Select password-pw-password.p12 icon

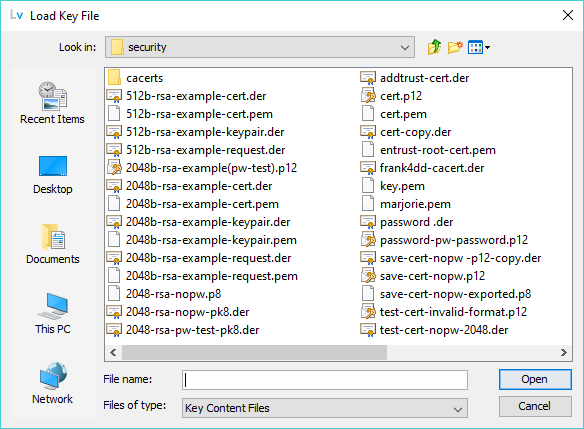click(x=368, y=240)
